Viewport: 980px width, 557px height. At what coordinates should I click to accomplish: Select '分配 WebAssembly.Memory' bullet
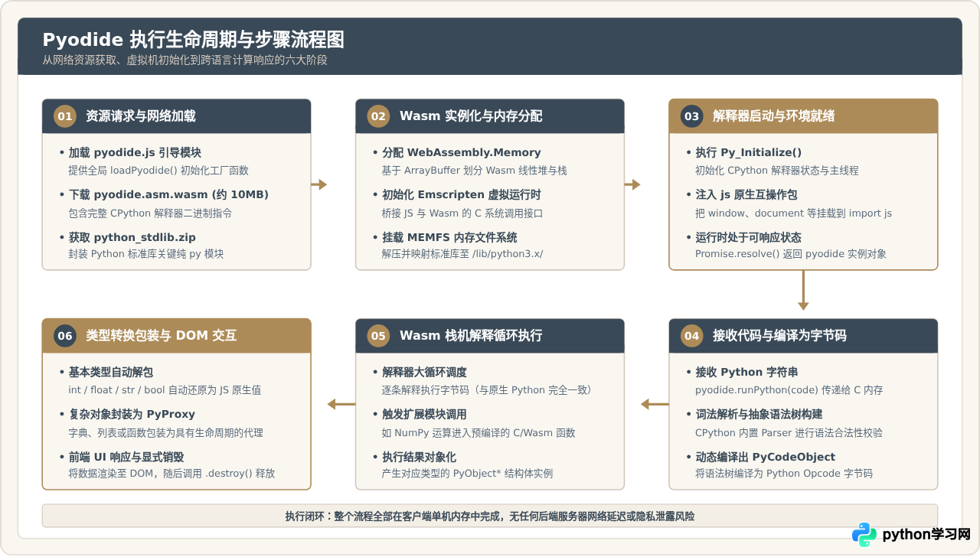(x=456, y=152)
